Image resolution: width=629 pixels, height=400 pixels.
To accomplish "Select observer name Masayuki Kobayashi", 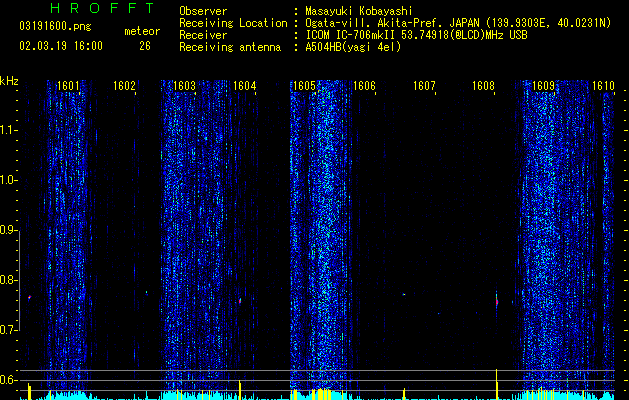I will (x=359, y=11).
